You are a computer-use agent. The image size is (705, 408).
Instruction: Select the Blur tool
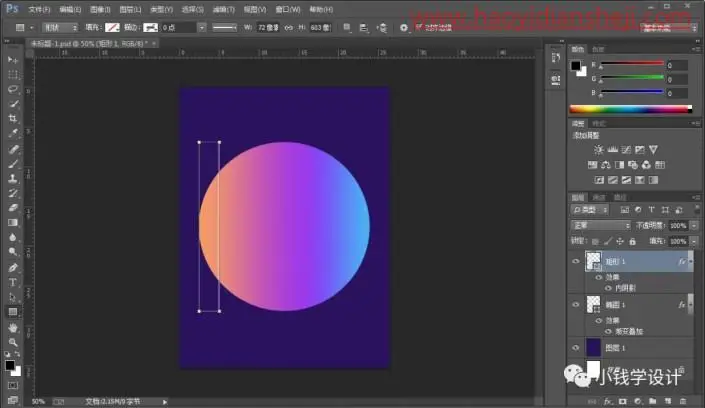pyautogui.click(x=13, y=238)
